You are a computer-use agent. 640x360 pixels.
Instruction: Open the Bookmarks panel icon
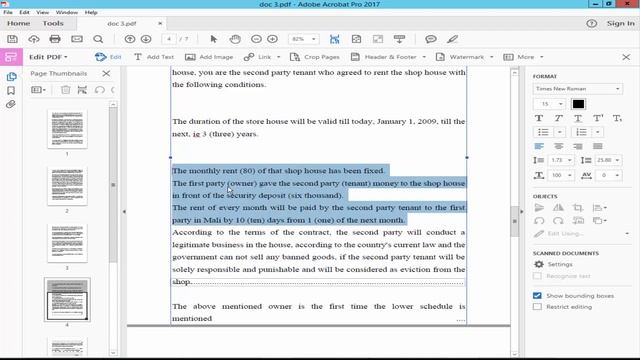11,91
